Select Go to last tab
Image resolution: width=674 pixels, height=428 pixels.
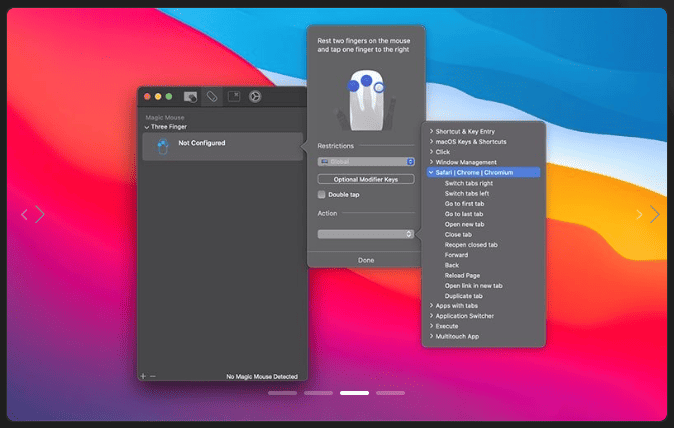[x=464, y=214]
